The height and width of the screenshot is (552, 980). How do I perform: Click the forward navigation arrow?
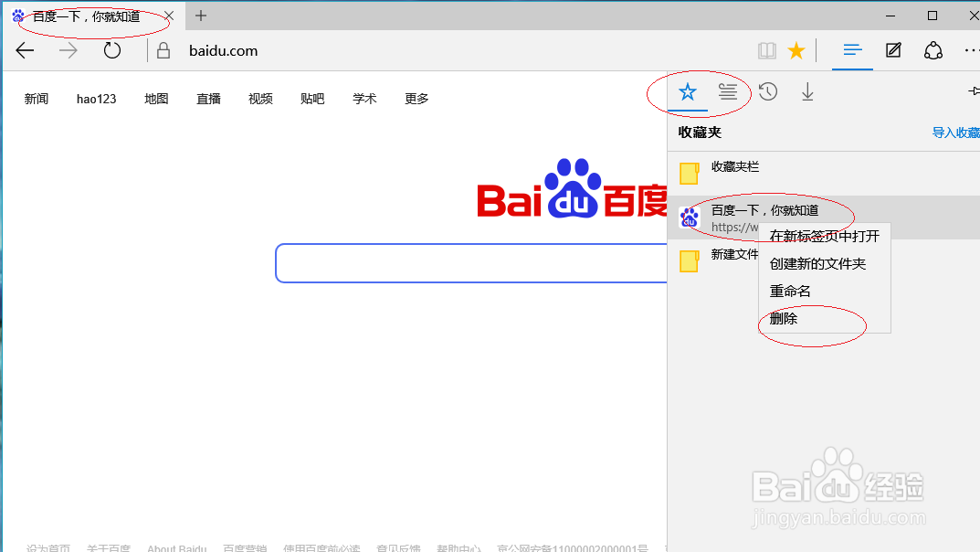[x=68, y=50]
